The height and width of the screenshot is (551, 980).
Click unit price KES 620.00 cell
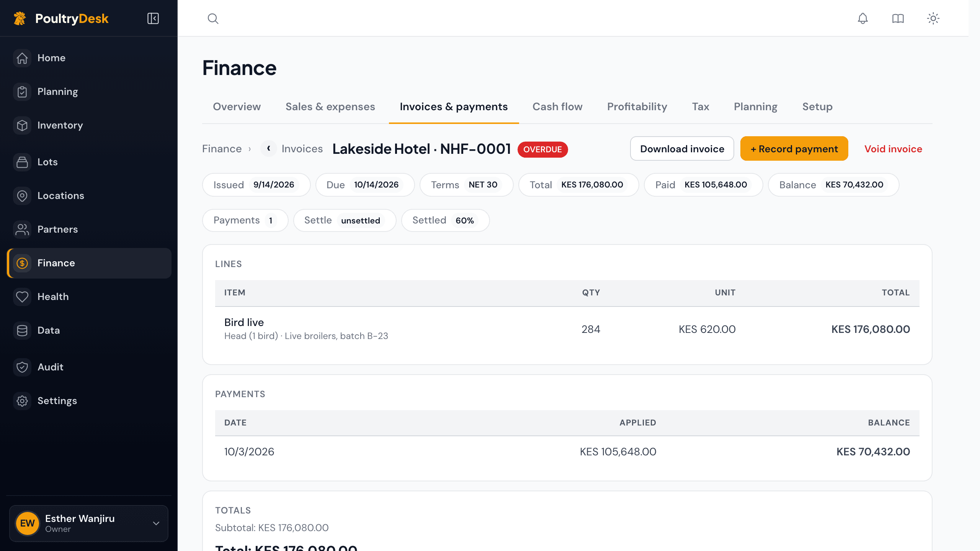(707, 329)
